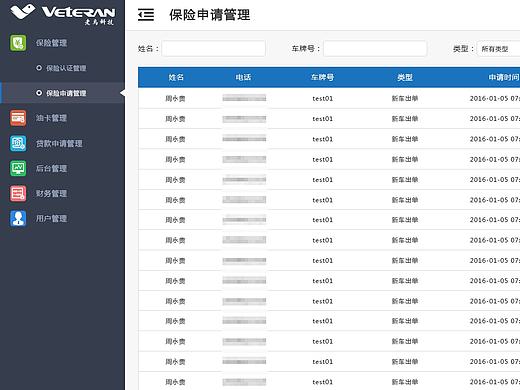Image resolution: width=520 pixels, height=390 pixels.
Task: Click the blurred phone in the first row
Action: [244, 98]
